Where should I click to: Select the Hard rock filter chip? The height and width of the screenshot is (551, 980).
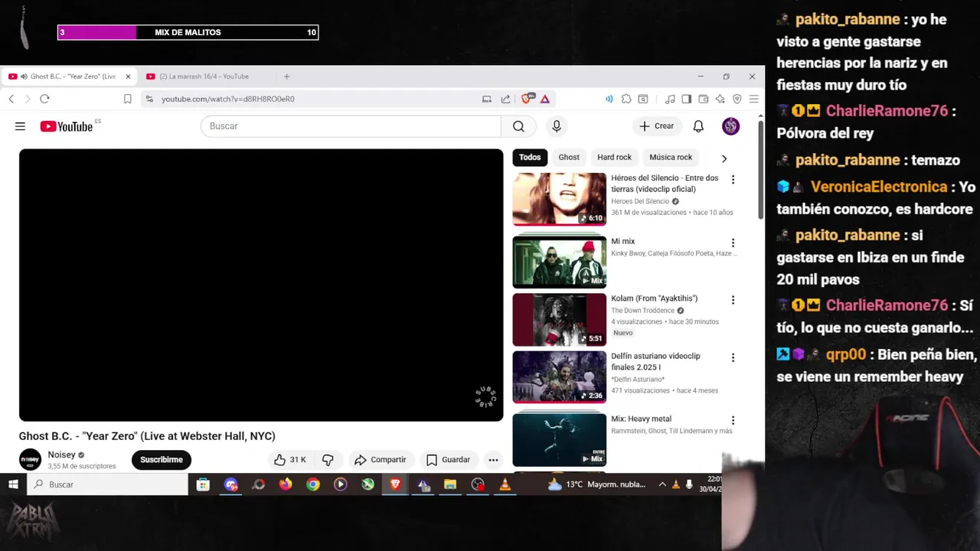pos(614,158)
